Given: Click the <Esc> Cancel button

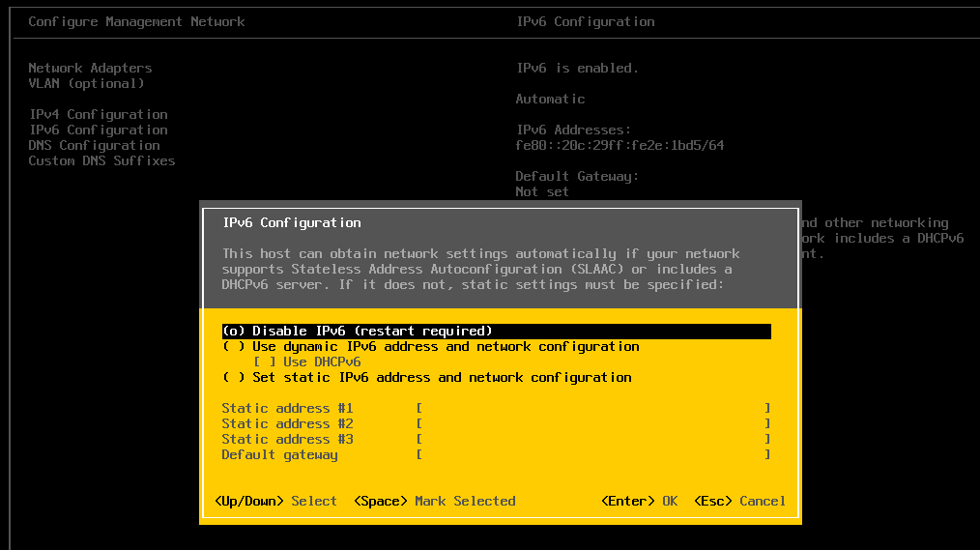Looking at the screenshot, I should click(x=740, y=502).
